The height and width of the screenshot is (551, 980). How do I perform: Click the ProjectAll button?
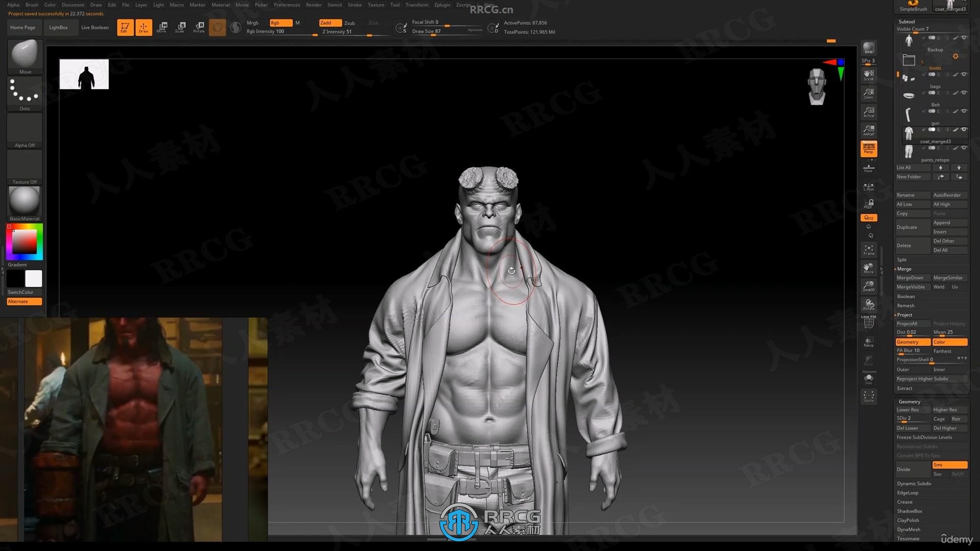tap(913, 323)
